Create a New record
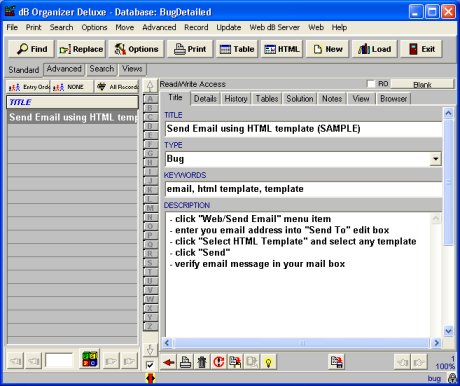The width and height of the screenshot is (460, 386). tap(327, 49)
